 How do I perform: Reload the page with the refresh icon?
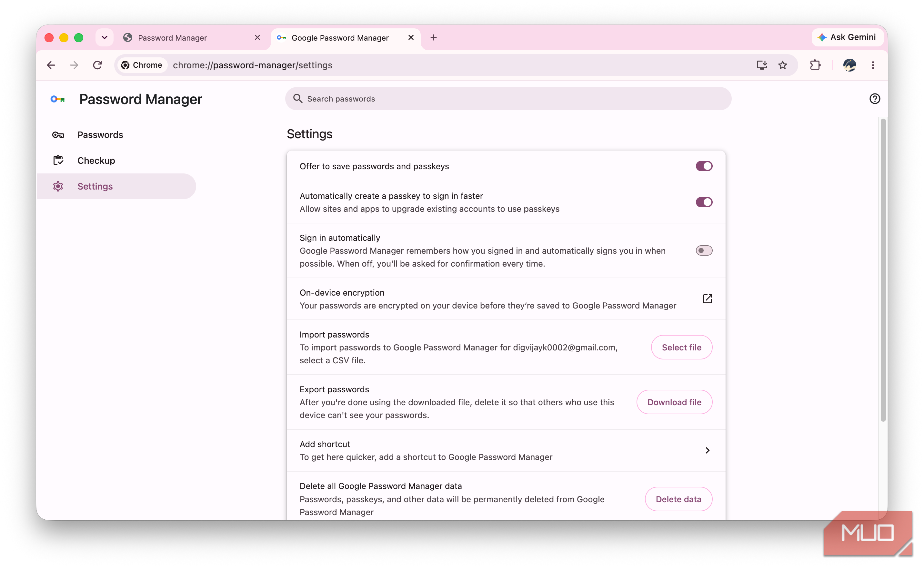97,65
